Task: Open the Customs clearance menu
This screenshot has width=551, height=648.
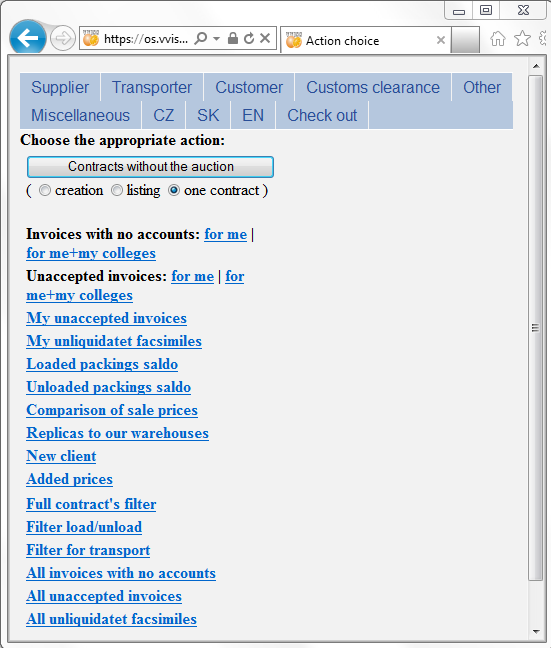Action: tap(373, 87)
